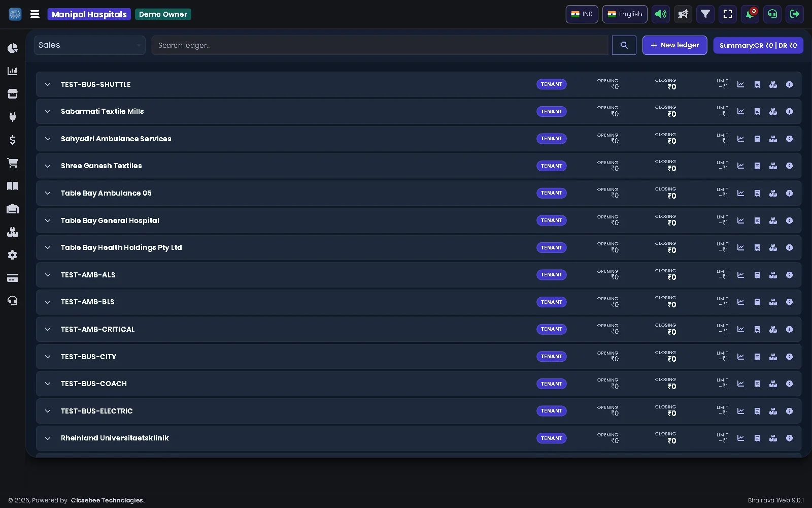Open the plug integrations sidebar icon

(13, 117)
